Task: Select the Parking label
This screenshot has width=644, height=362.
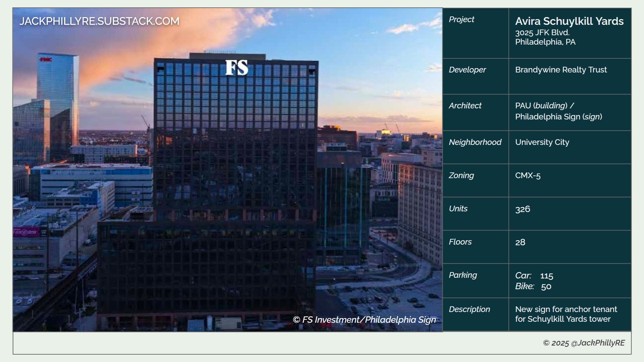Action: pos(463,275)
